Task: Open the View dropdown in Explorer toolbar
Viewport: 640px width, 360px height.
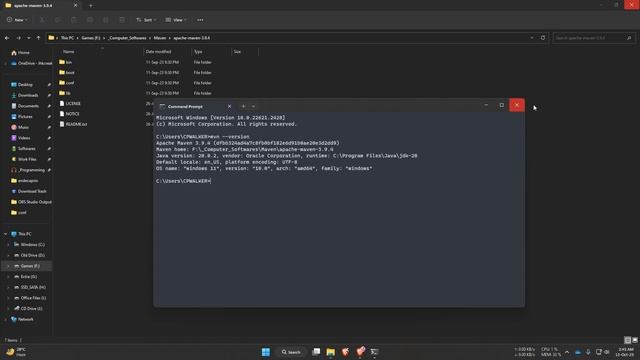Action: coord(176,20)
